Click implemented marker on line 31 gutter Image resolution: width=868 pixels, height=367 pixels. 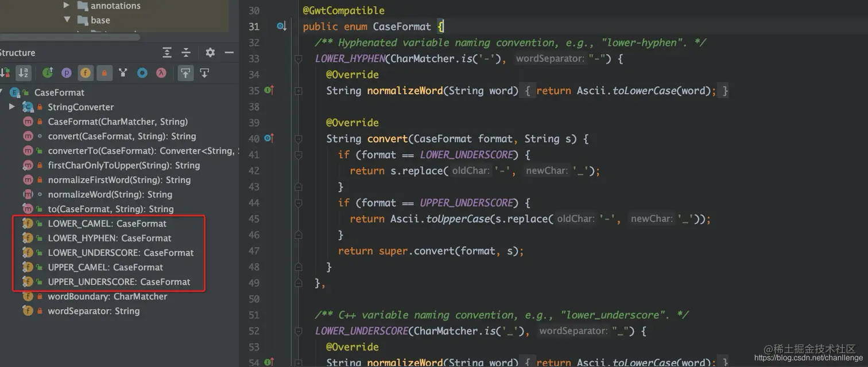point(281,26)
